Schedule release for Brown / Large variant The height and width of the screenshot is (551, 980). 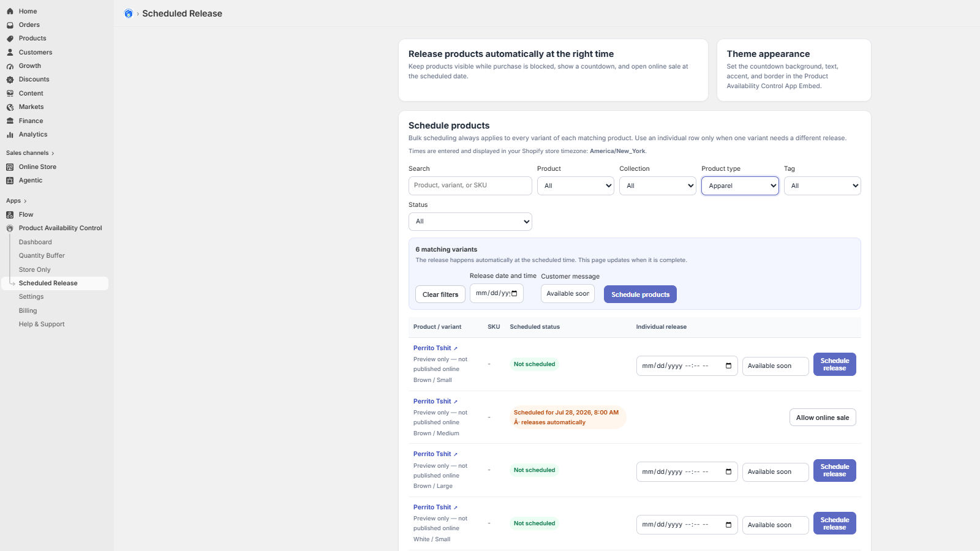tap(835, 470)
